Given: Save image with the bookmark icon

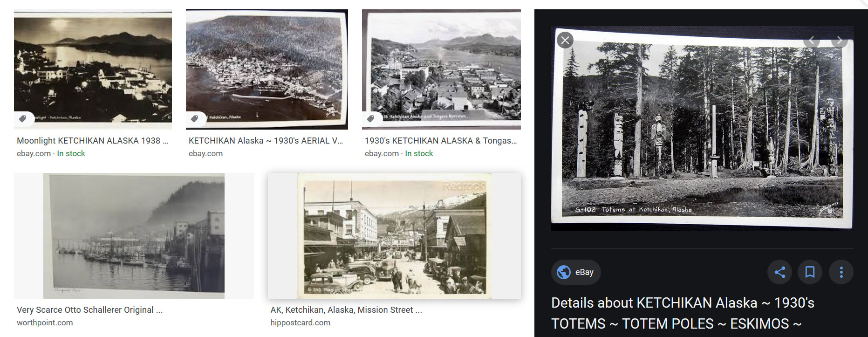Looking at the screenshot, I should coord(810,272).
